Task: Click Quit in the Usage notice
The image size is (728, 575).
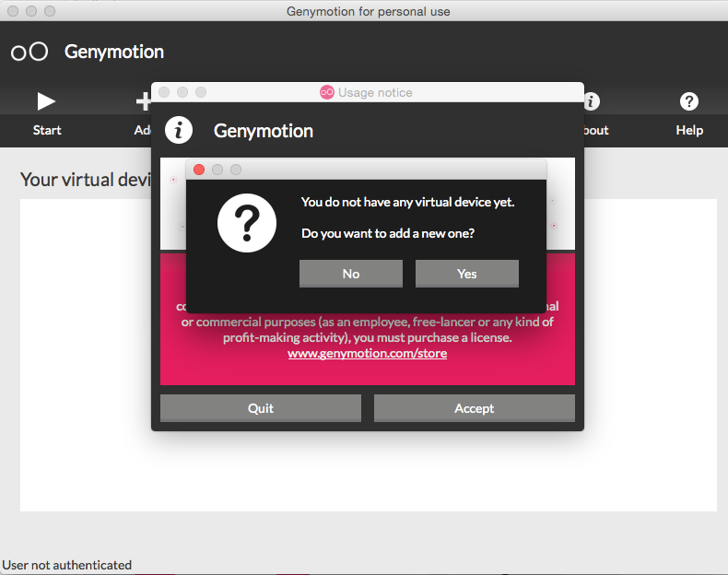Action: 261,408
